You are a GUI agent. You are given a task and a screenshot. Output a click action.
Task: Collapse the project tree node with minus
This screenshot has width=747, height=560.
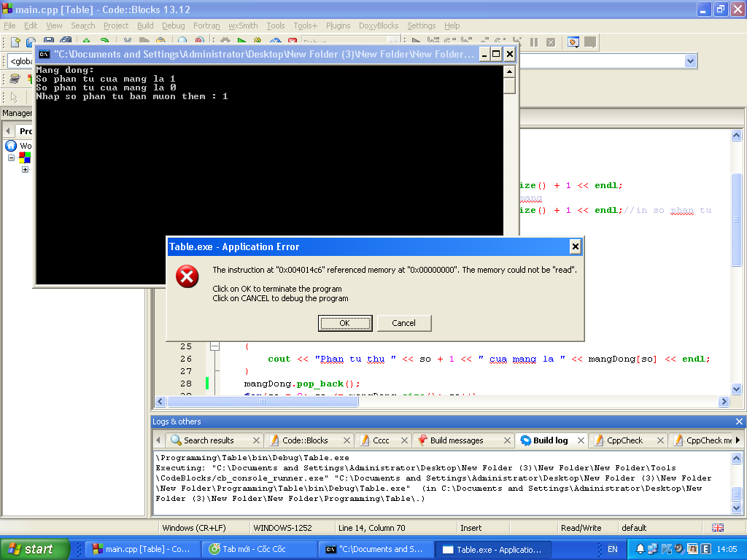[x=12, y=157]
